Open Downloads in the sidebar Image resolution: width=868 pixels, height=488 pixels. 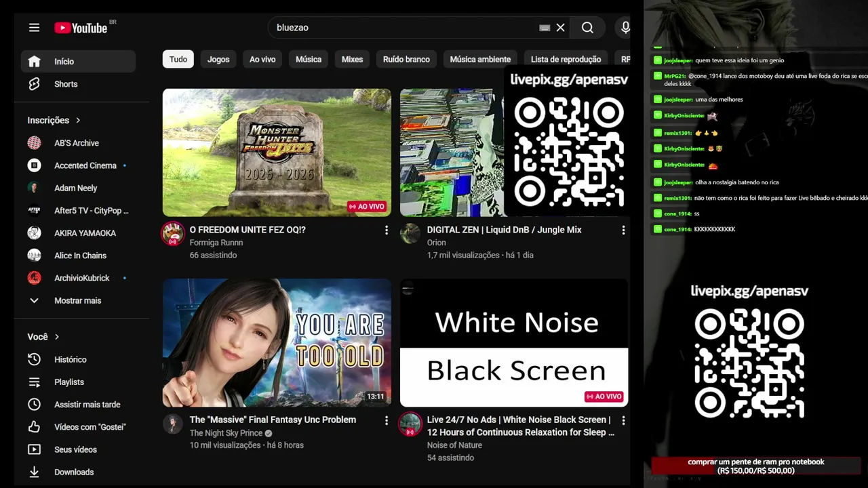pyautogui.click(x=78, y=472)
